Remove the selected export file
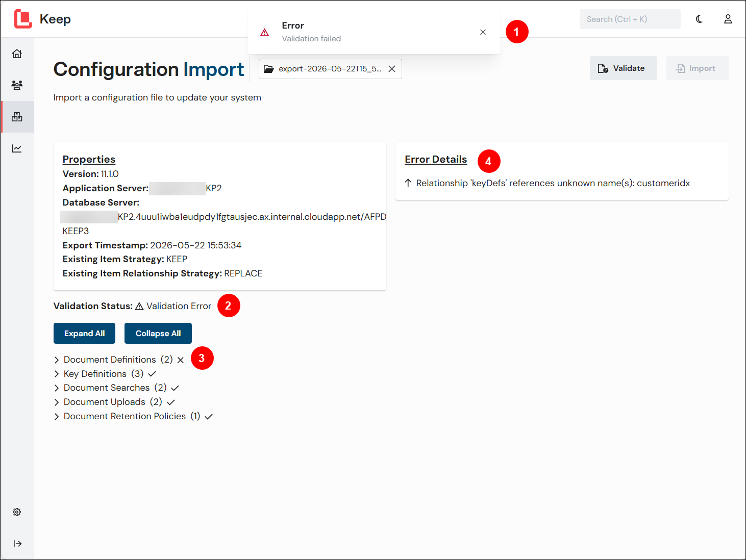This screenshot has height=560, width=746. tap(392, 69)
